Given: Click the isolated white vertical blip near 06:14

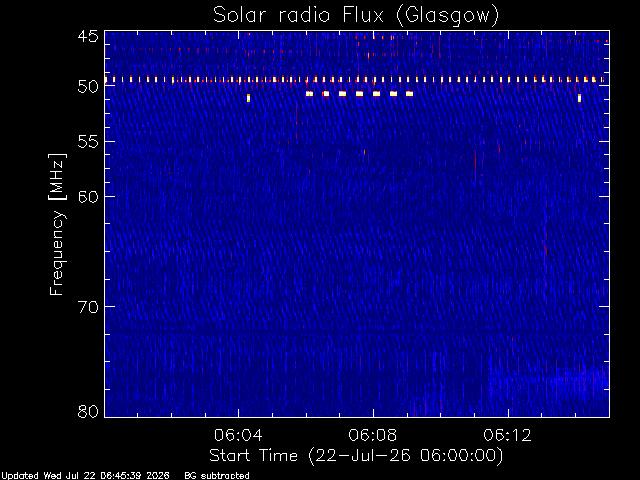Looking at the screenshot, I should tap(579, 98).
